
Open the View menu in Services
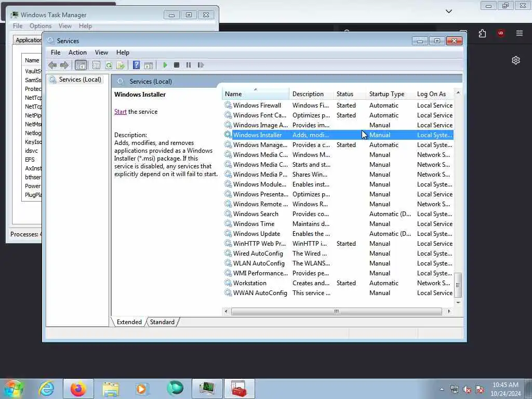[x=101, y=52]
